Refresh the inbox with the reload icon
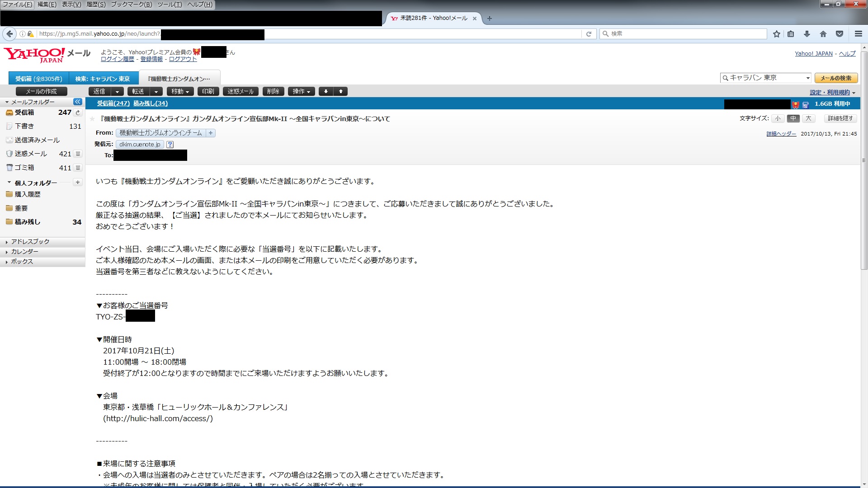 pyautogui.click(x=78, y=113)
